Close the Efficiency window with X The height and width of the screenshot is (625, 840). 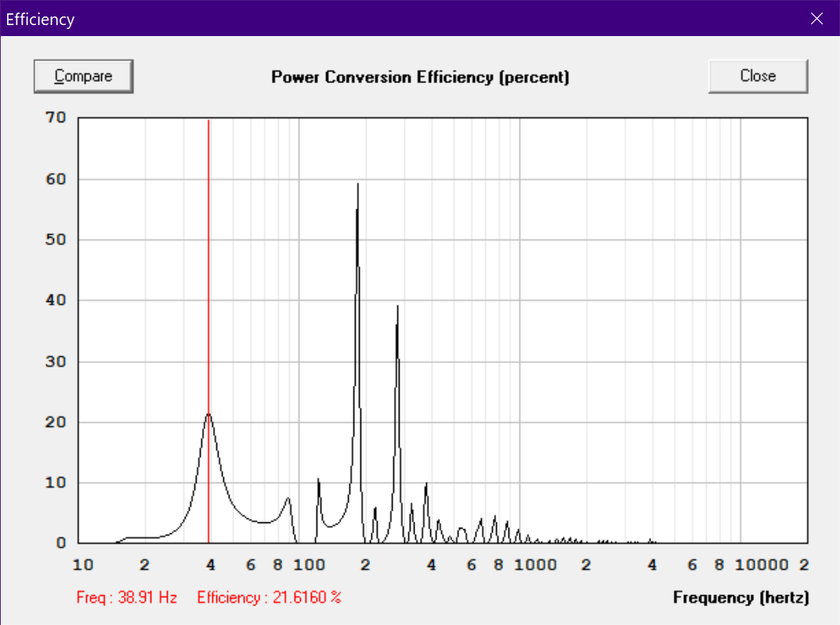pos(816,19)
